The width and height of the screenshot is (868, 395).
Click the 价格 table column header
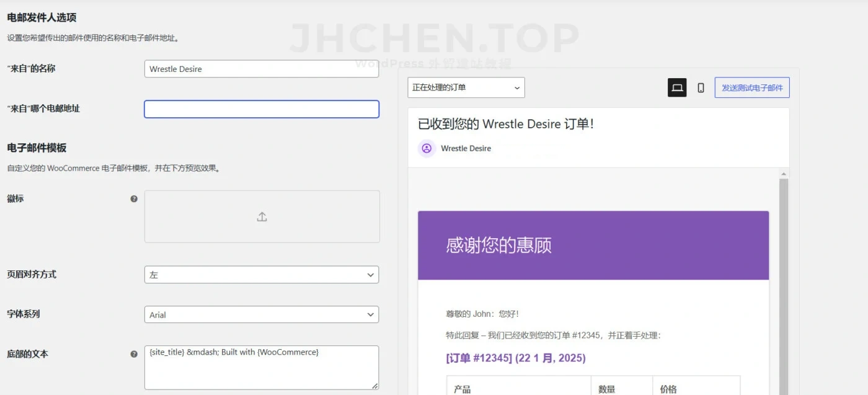tap(668, 389)
